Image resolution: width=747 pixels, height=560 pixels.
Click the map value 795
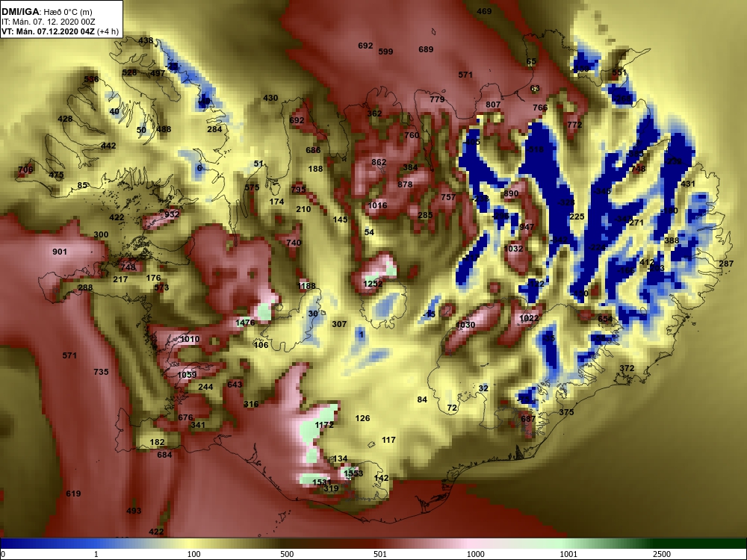coord(298,190)
